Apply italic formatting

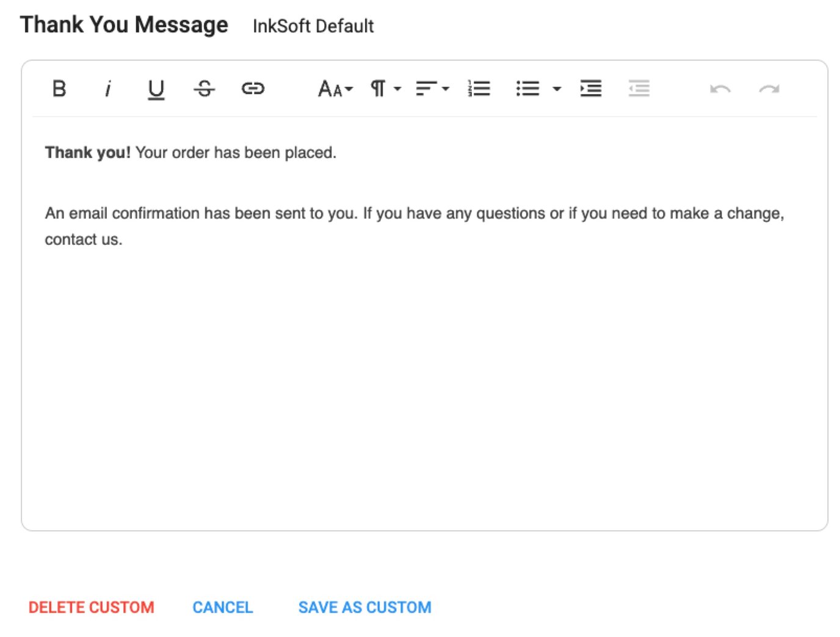(x=107, y=89)
